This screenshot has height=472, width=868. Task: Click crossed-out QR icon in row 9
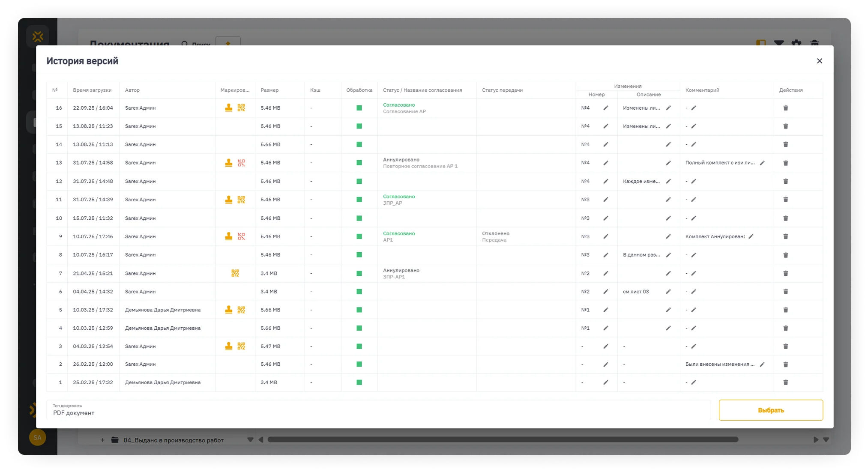(241, 236)
